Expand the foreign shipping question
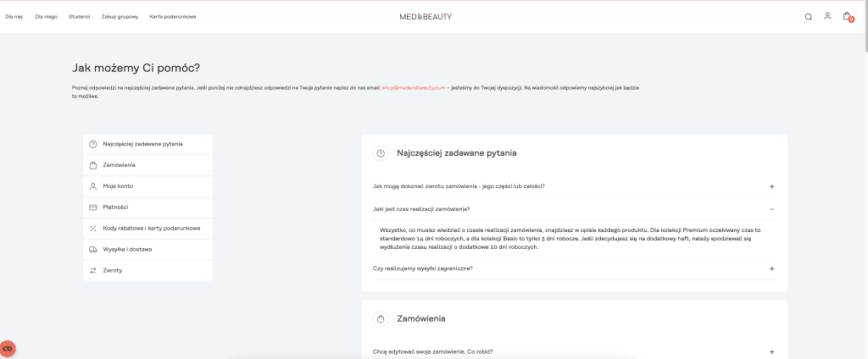Screen dimensions: 868x359 coord(771,268)
